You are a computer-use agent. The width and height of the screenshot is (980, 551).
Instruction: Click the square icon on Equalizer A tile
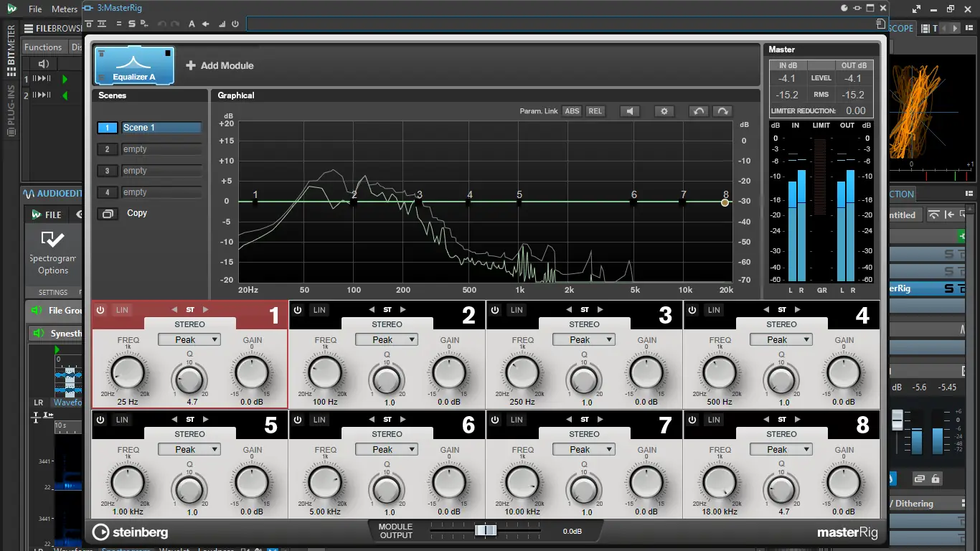tap(168, 53)
